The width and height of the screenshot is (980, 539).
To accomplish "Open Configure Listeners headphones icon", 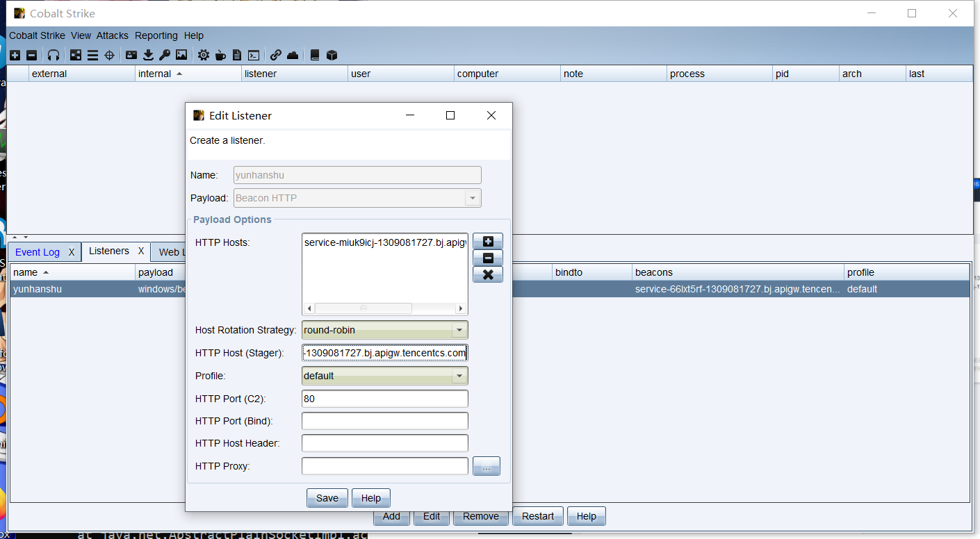I will tap(54, 55).
